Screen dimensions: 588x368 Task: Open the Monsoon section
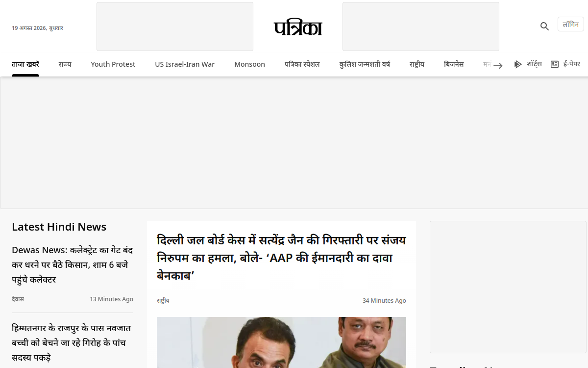(x=249, y=64)
